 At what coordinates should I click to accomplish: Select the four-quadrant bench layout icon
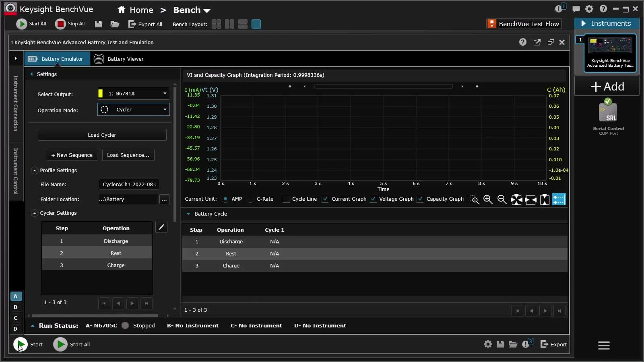[216, 24]
